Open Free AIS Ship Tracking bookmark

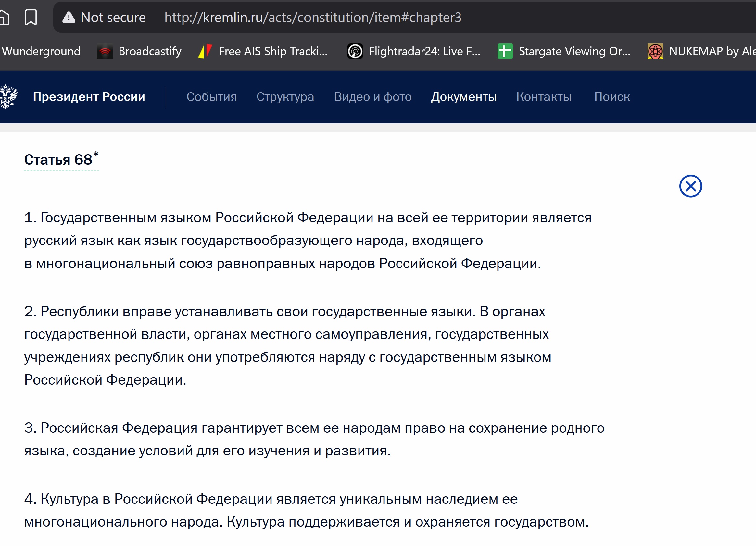click(x=263, y=51)
